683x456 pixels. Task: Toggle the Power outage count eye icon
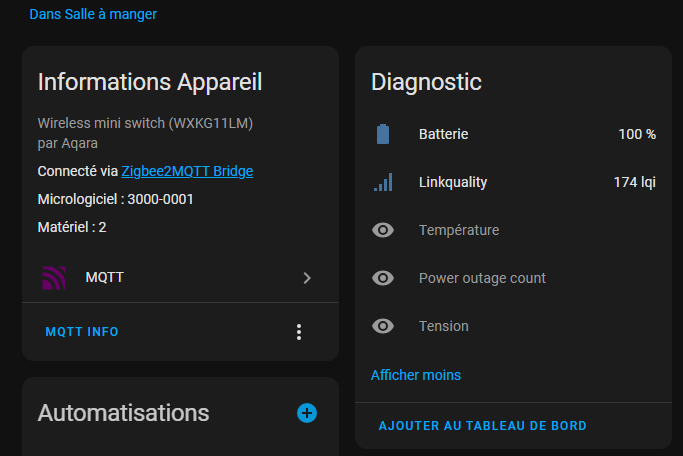tap(383, 278)
